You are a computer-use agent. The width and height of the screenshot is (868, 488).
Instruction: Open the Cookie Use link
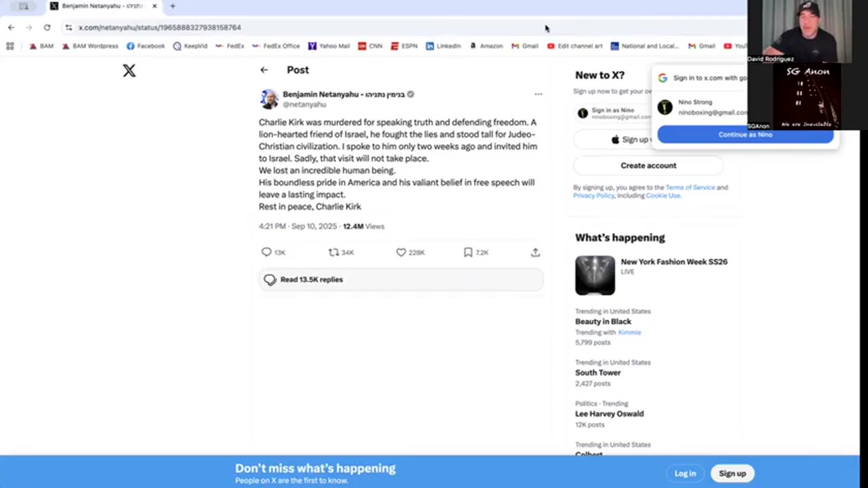click(x=663, y=195)
